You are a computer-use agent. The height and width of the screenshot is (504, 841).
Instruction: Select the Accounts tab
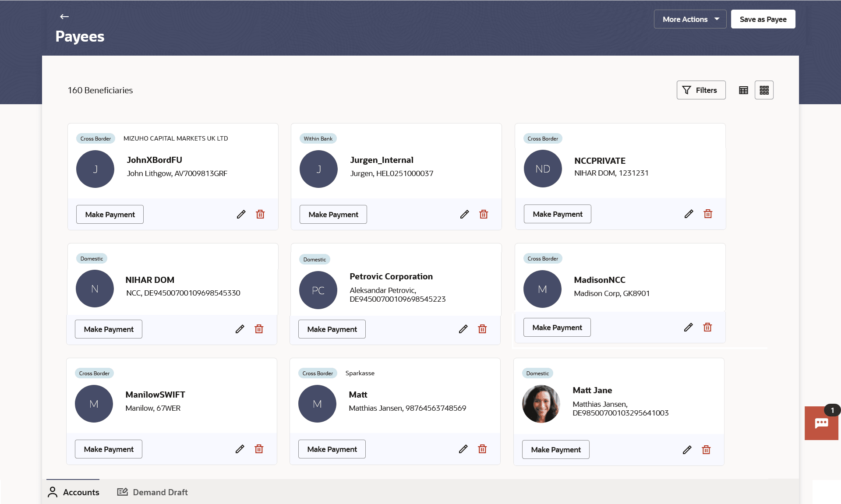[73, 492]
